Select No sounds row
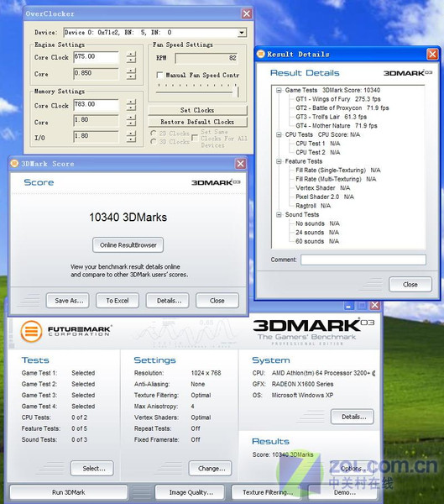This screenshot has width=444, height=504. click(317, 223)
